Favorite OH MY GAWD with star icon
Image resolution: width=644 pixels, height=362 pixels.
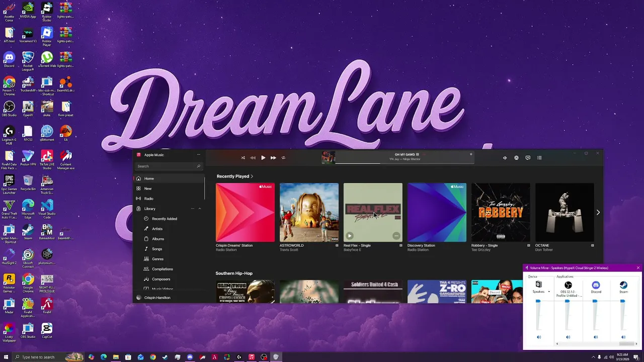(471, 154)
